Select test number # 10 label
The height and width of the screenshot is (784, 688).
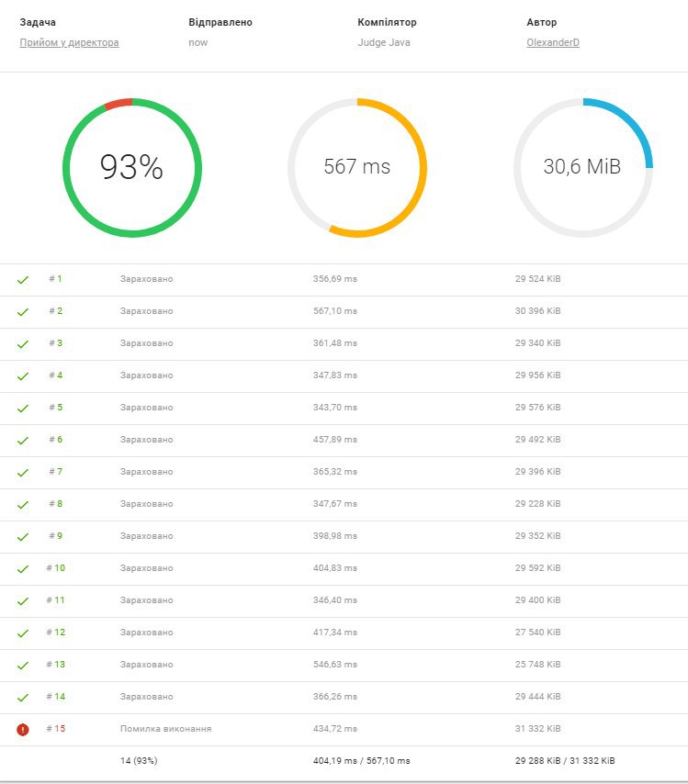(x=55, y=568)
